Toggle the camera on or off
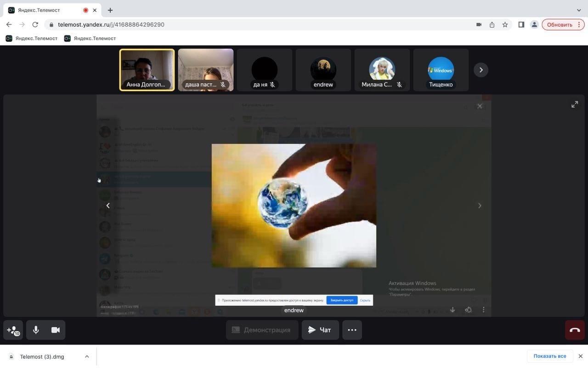The height and width of the screenshot is (368, 588). 56,330
